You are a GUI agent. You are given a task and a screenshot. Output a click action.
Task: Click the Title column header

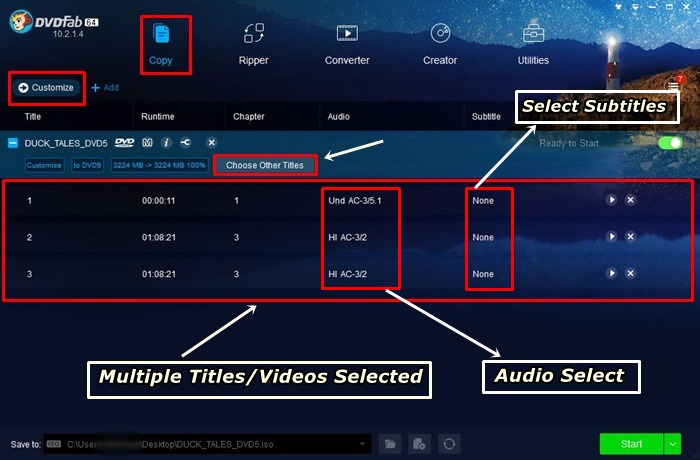tap(33, 117)
